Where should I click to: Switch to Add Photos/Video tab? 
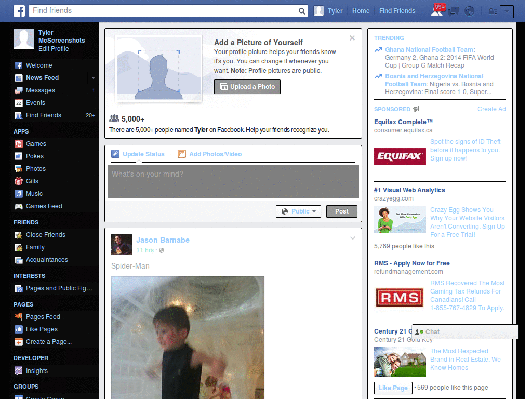[x=210, y=154]
